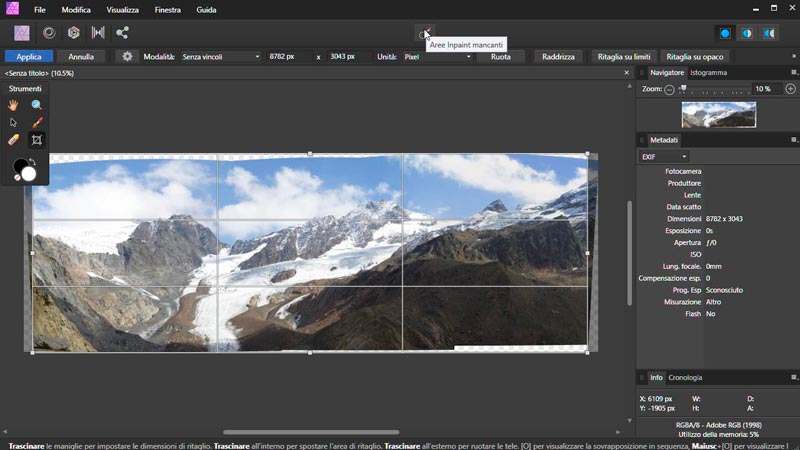Image resolution: width=800 pixels, height=450 pixels.
Task: Switch to the Istogramma tab
Action: [x=708, y=72]
